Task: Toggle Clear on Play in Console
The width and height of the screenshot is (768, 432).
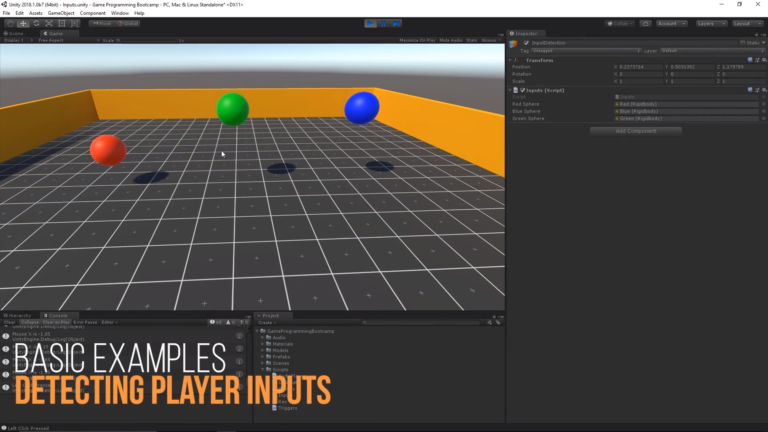Action: point(56,322)
